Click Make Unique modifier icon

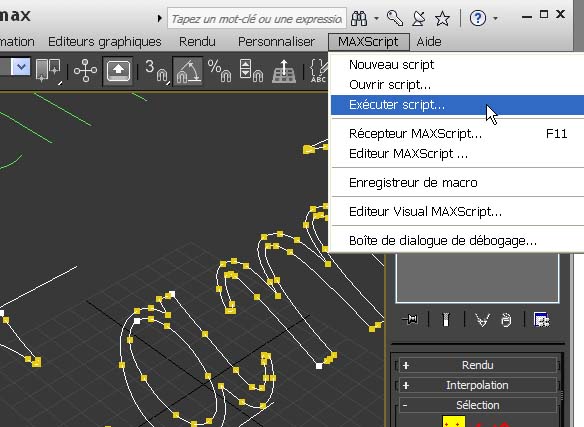pyautogui.click(x=482, y=319)
